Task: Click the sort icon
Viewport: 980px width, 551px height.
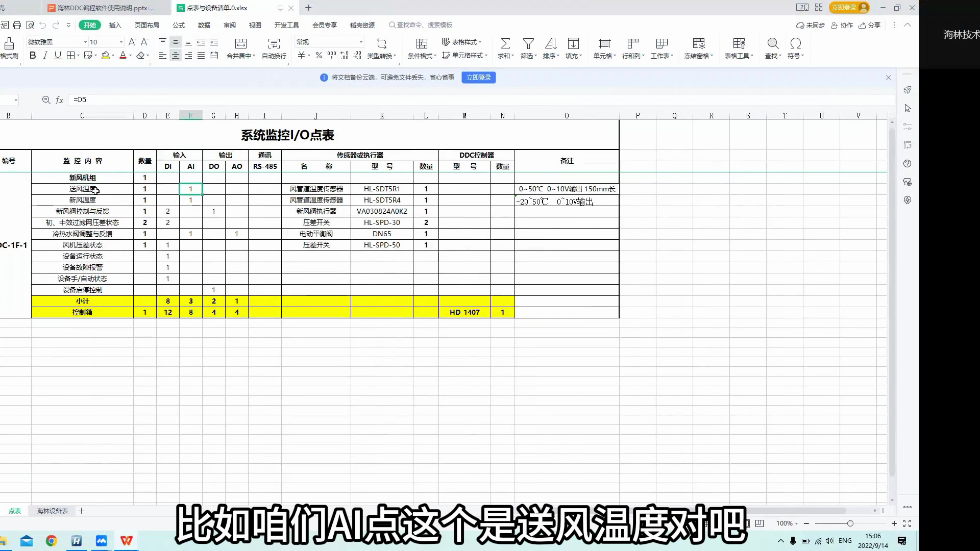Action: pos(551,44)
